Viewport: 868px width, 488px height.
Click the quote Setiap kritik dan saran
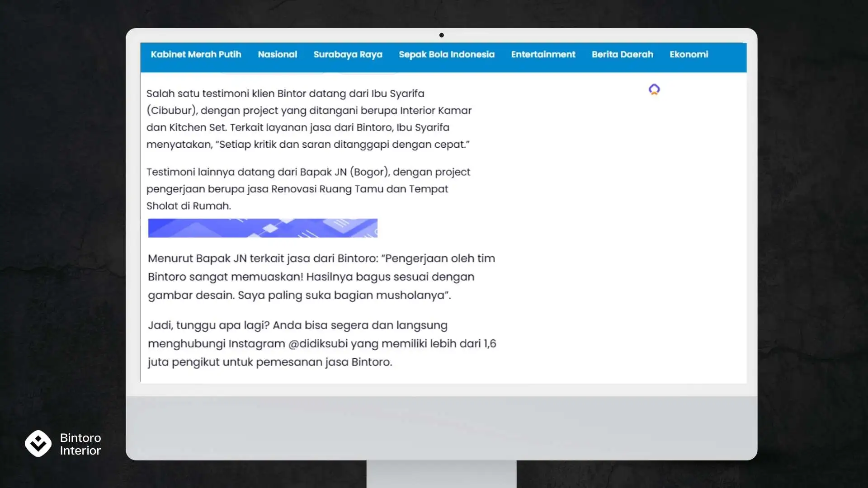tap(343, 145)
